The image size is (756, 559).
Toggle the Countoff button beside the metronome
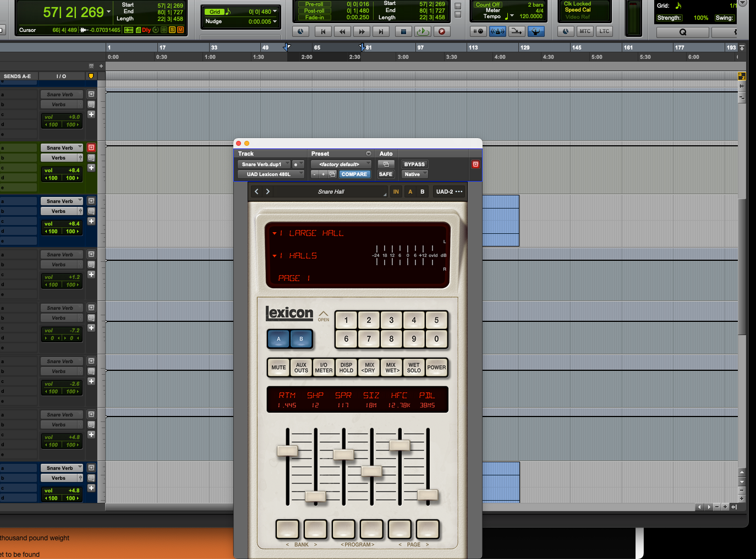pos(516,31)
